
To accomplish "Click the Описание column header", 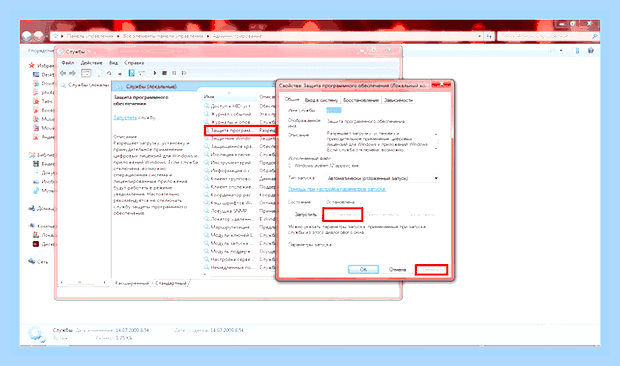I will (267, 97).
